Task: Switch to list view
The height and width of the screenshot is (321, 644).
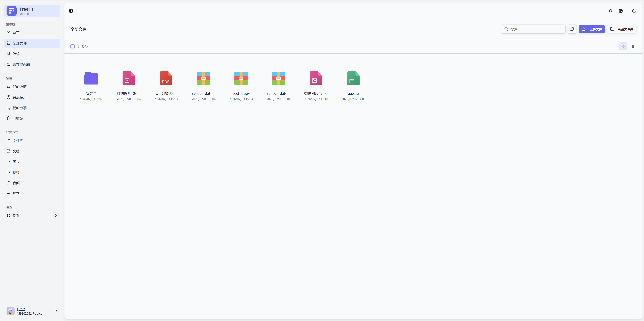Action: click(632, 46)
